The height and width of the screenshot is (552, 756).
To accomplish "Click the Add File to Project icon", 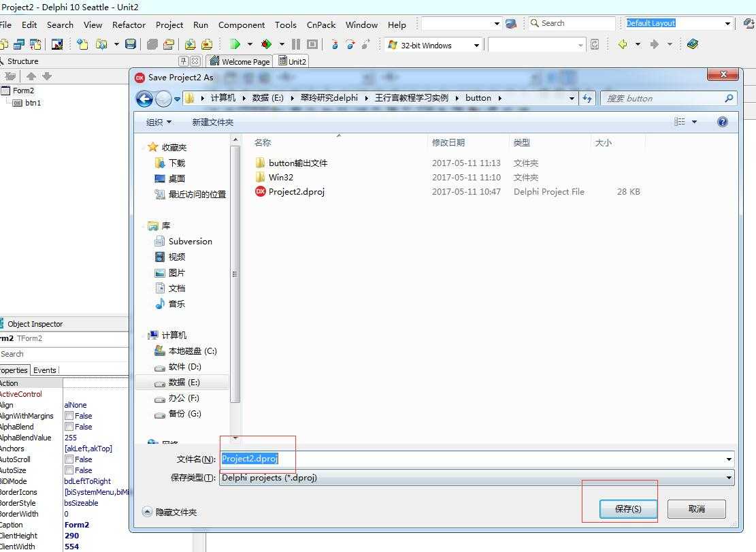I will pos(190,44).
